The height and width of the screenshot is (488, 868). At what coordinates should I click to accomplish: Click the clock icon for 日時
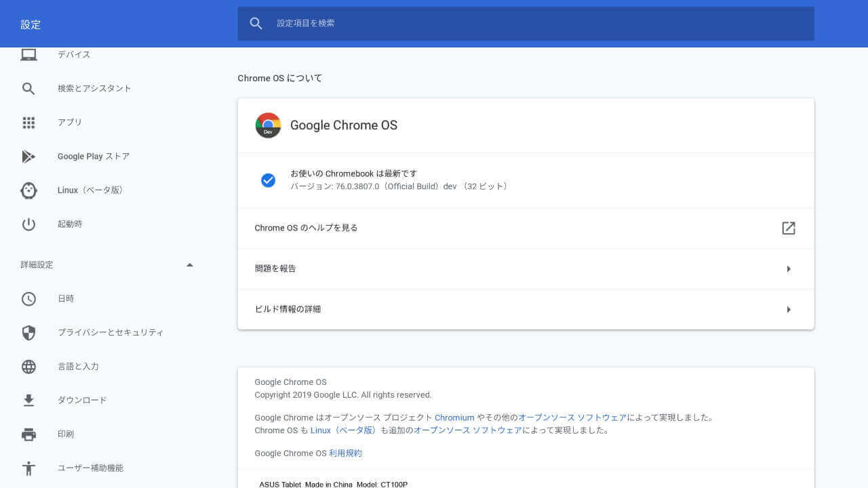28,299
